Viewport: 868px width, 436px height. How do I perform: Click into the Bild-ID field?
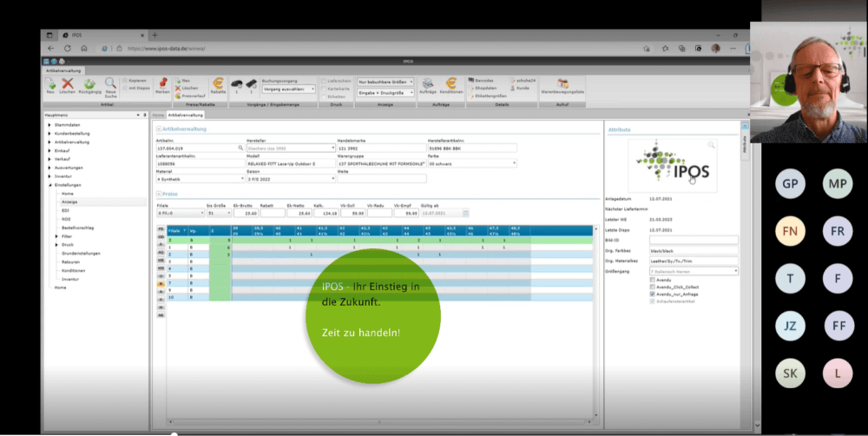[x=694, y=241]
